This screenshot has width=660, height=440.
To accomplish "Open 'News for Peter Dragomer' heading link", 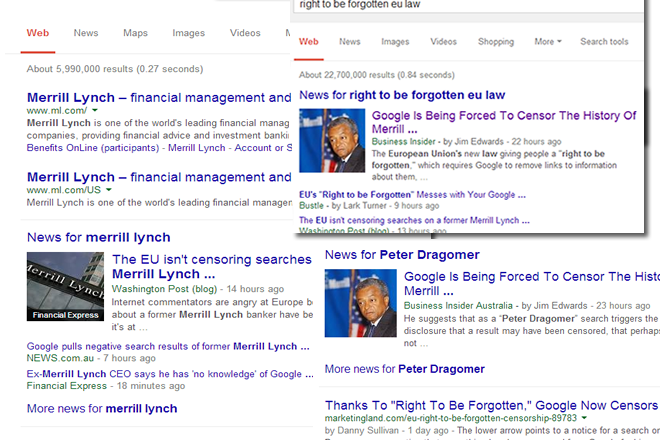I will pos(402,255).
